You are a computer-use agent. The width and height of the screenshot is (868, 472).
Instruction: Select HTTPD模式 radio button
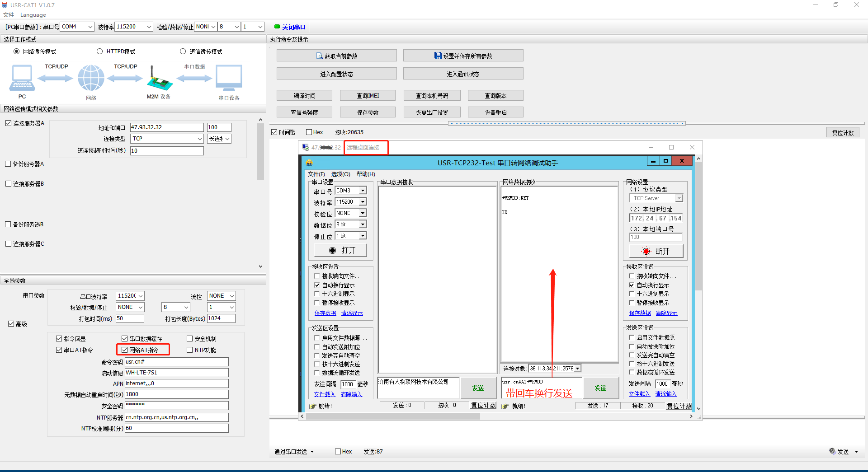(x=100, y=51)
